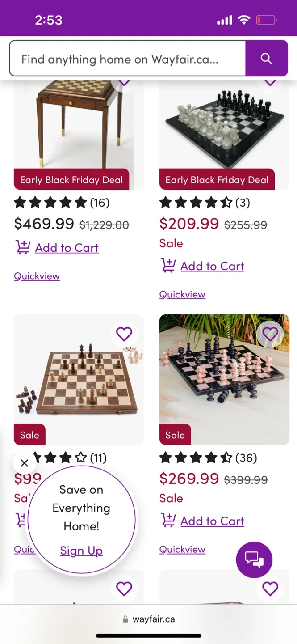Screen dimensions: 297x644
Task: Open the wayfair.ca address bar
Action: tap(148, 619)
